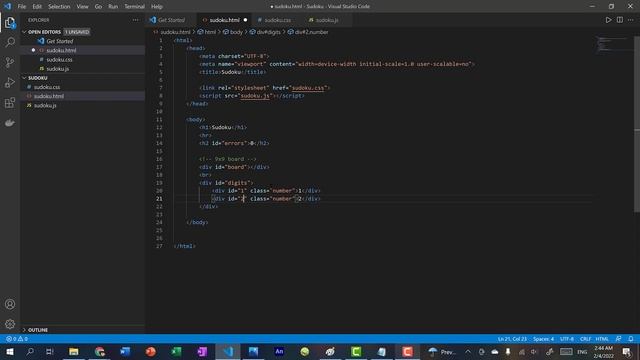Select Get Started in Open Editors
The image size is (640, 360).
pos(60,41)
